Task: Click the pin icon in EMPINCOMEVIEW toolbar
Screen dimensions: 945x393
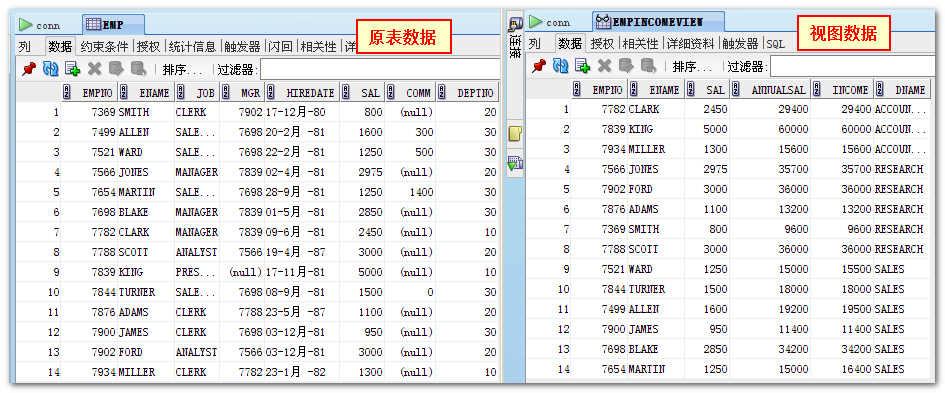Action: click(x=539, y=66)
